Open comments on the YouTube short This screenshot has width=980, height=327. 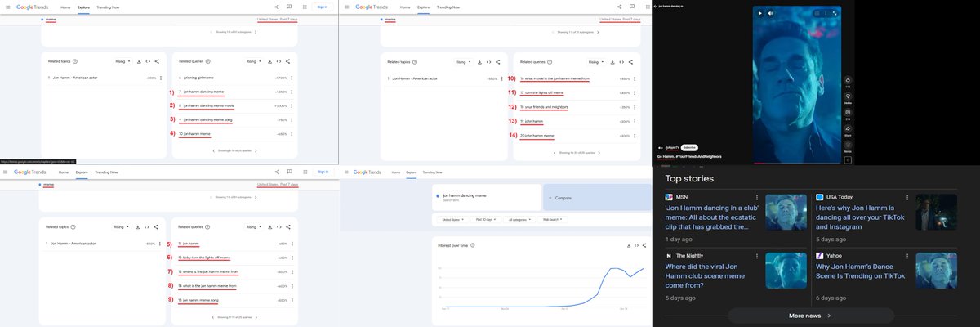[x=848, y=113]
